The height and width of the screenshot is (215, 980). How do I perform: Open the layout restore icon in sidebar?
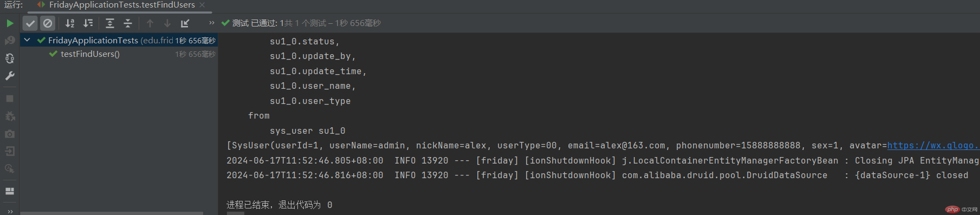point(10,191)
